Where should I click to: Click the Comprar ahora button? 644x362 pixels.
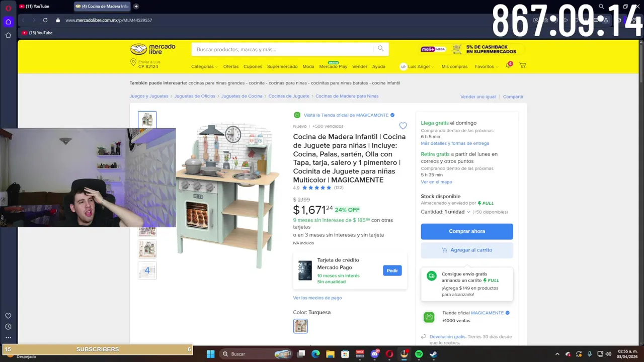click(467, 231)
